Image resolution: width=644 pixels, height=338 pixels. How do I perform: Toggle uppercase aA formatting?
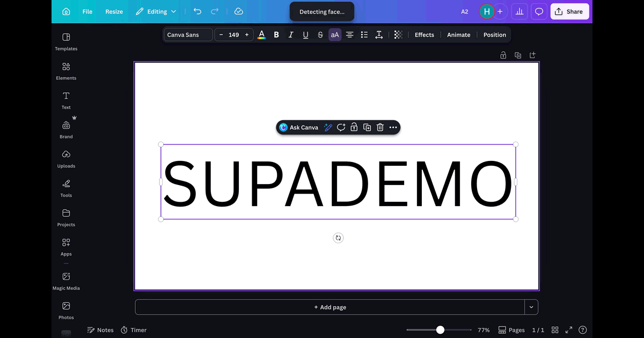click(335, 35)
